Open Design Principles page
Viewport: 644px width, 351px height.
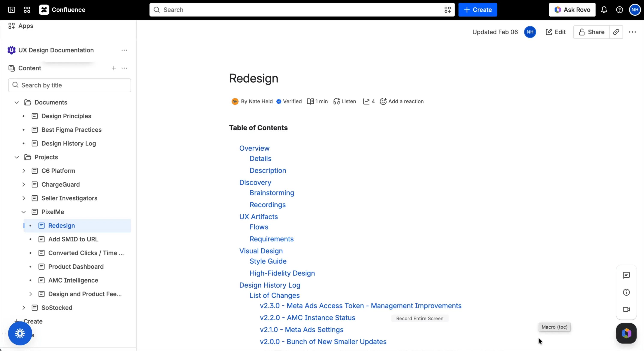coord(66,116)
